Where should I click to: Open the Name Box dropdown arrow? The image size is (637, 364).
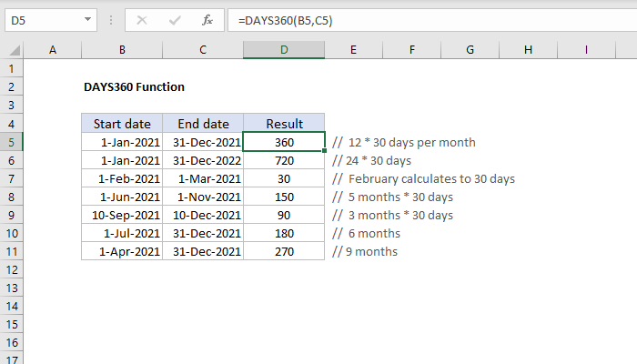pyautogui.click(x=87, y=19)
